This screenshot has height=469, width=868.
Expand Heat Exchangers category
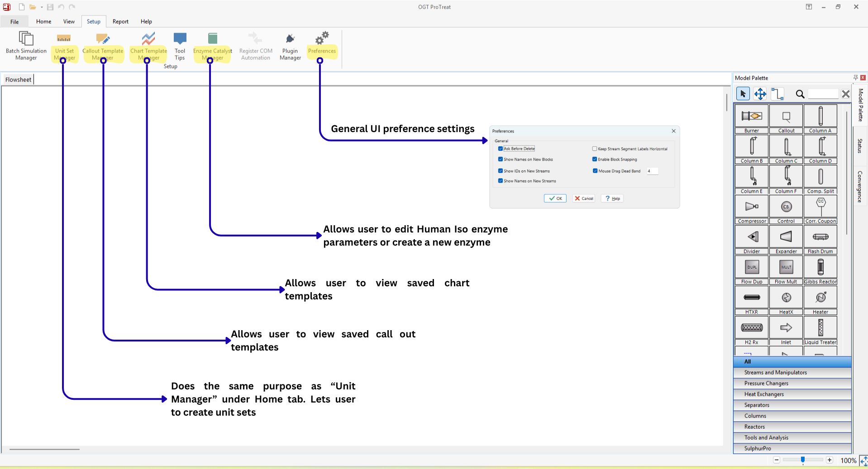tap(792, 394)
